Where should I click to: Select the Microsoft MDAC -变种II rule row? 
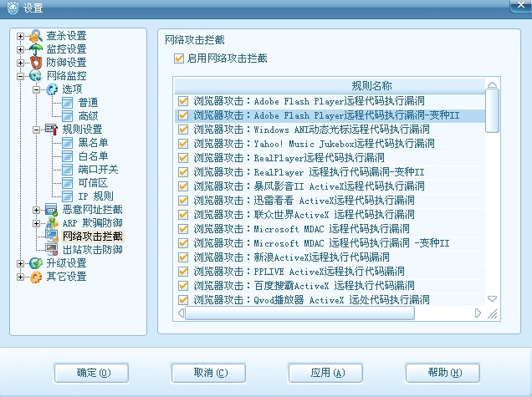[330, 243]
